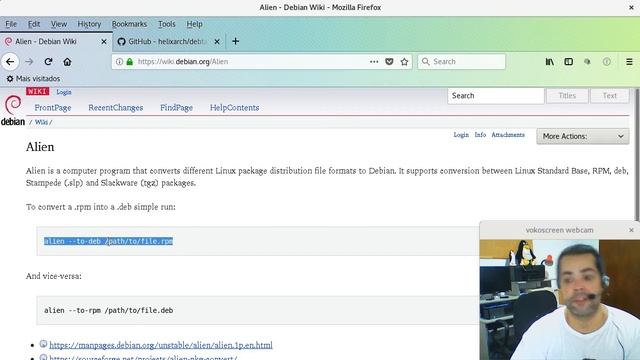Open the Attachments link
640x360 pixels.
[x=508, y=135]
